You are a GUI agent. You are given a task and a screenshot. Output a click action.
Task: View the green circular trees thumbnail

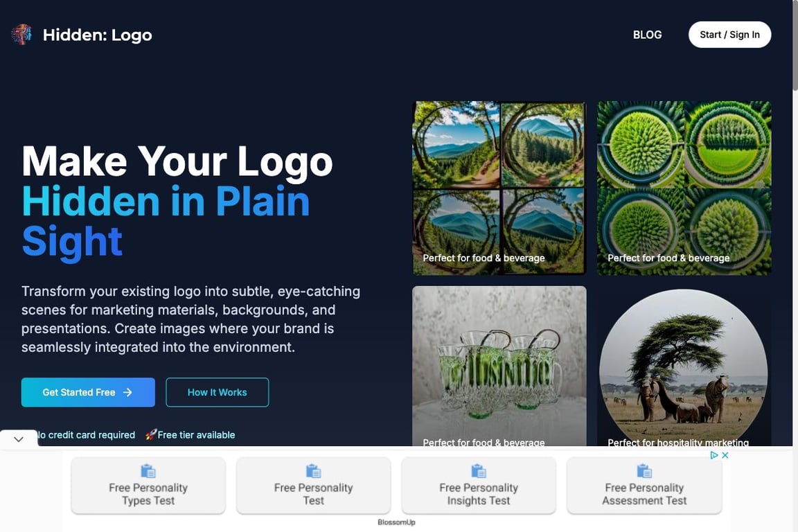click(x=684, y=188)
